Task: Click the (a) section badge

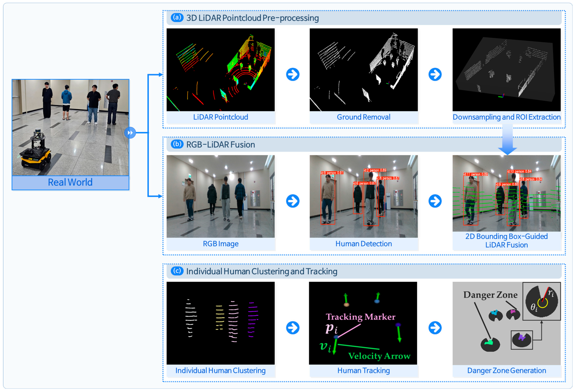Action: pyautogui.click(x=177, y=18)
